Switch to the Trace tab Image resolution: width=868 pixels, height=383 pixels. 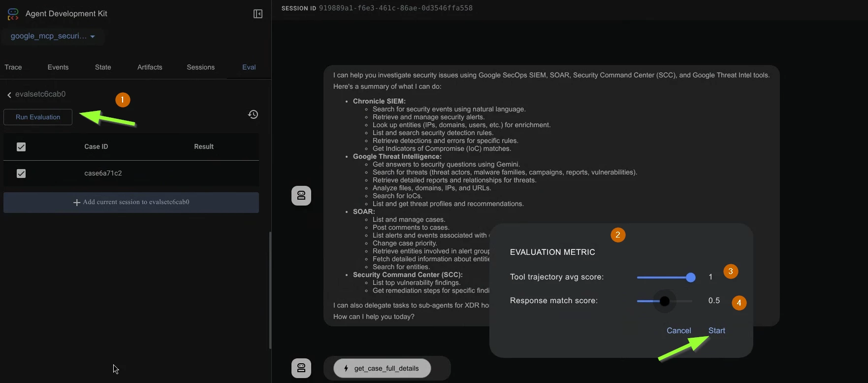pos(13,67)
